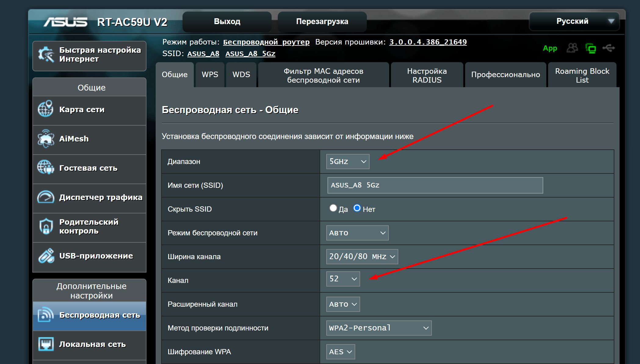Click the USB status icon in header
The width and height of the screenshot is (640, 364).
tap(609, 48)
